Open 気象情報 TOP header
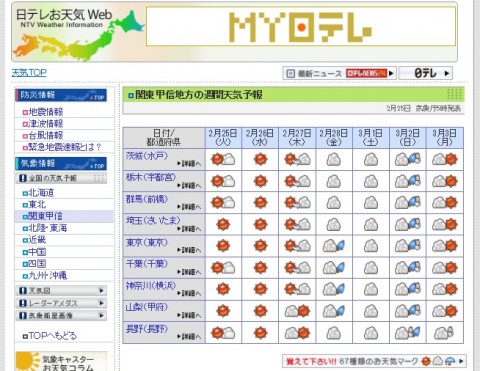The height and width of the screenshot is (371, 480). point(61,164)
